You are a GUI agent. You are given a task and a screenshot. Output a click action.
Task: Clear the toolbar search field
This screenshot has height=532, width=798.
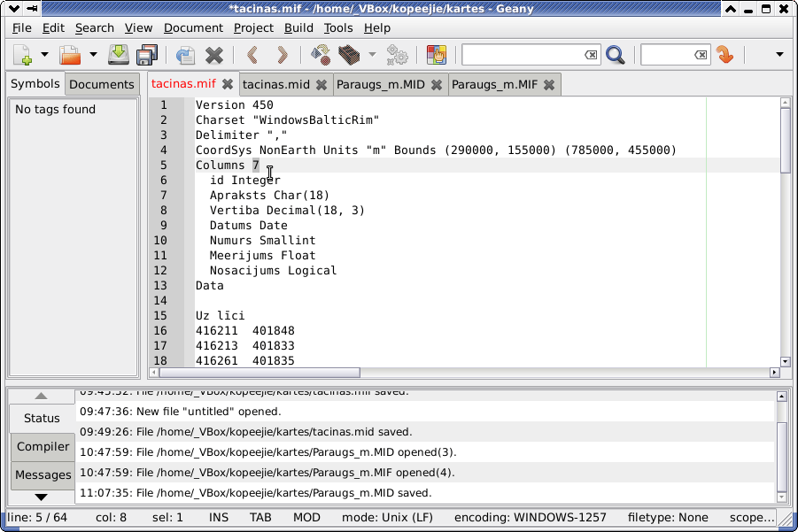(591, 54)
